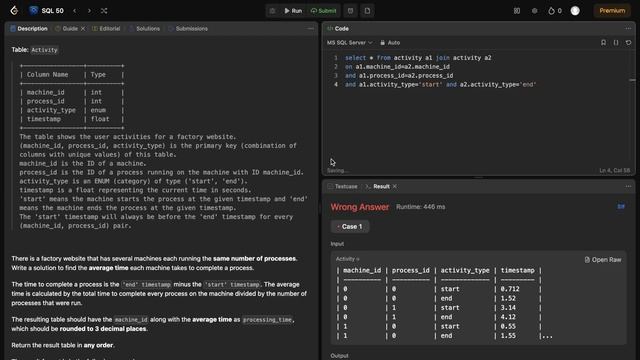Pick a random problem shuffle icon
The height and width of the screenshot is (360, 640).
(x=104, y=11)
